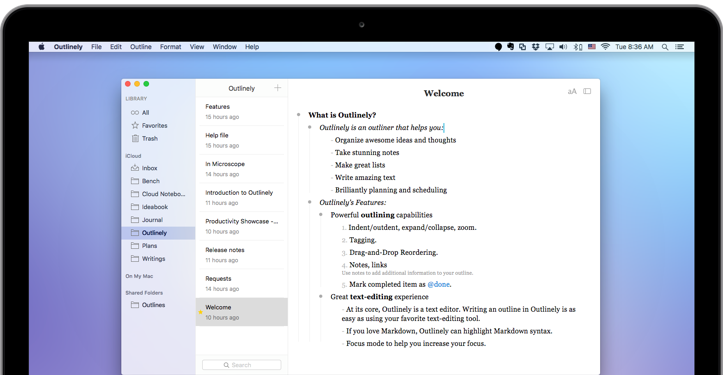723x375 pixels.
Task: Click the @done tag link
Action: (439, 285)
